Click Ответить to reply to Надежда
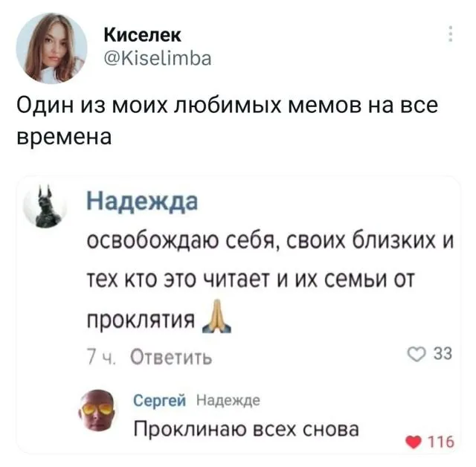476x467 pixels. pos(171,357)
